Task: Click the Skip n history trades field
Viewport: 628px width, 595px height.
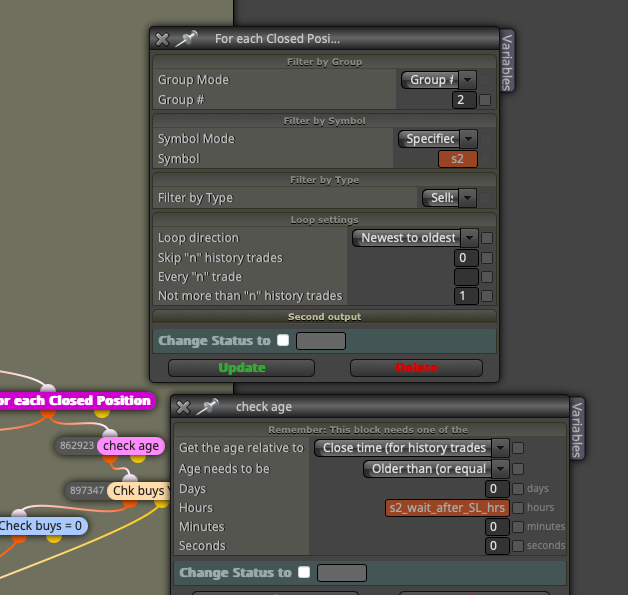Action: 466,258
